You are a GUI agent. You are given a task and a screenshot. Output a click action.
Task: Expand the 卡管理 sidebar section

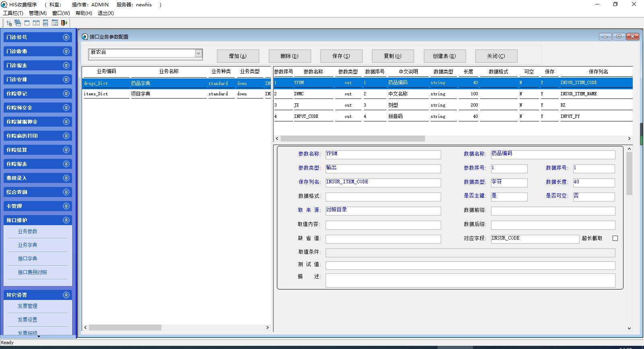pos(66,206)
